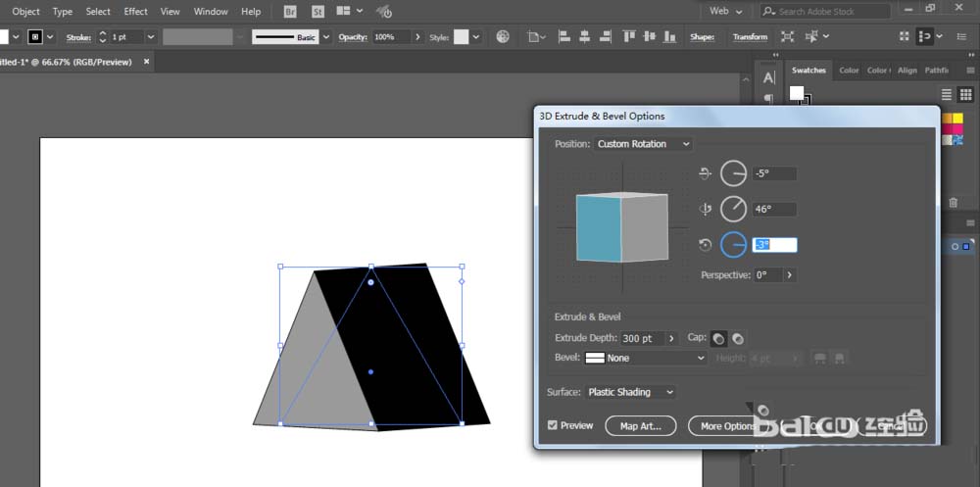Click the horizontal align center icon
Viewport: 980px width, 487px height.
(x=584, y=37)
